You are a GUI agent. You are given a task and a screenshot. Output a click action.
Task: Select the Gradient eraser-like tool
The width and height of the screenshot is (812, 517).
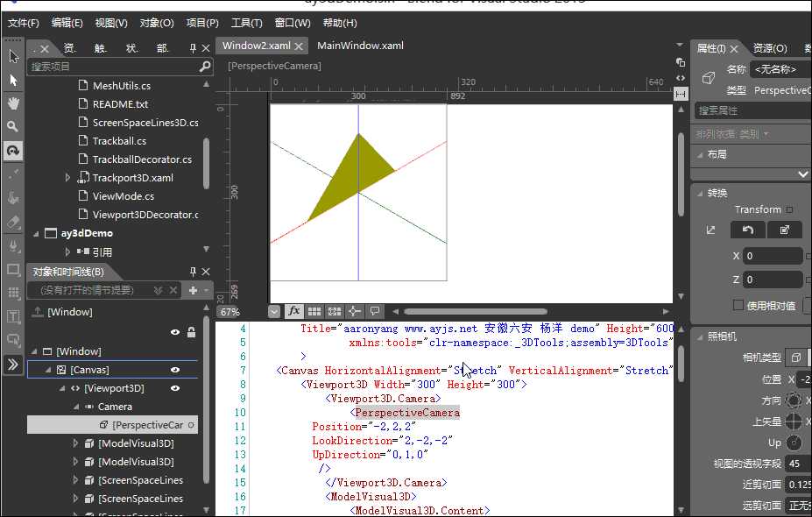click(x=13, y=222)
